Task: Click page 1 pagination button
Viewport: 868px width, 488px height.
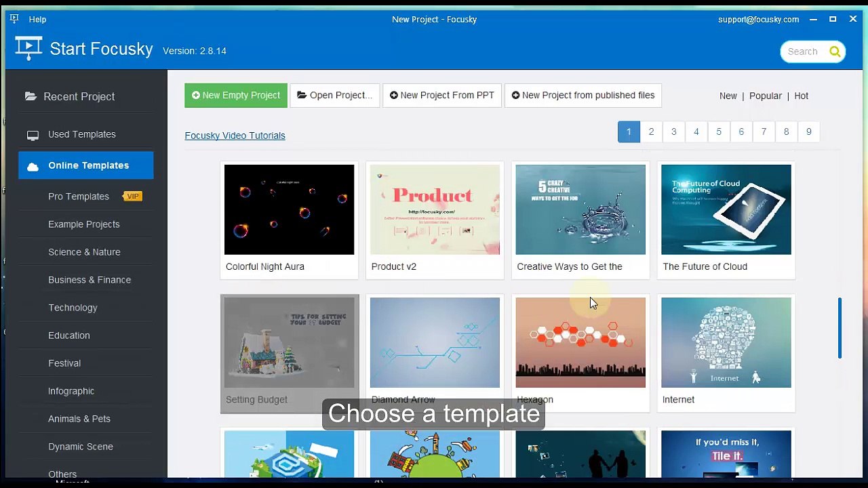Action: (629, 131)
